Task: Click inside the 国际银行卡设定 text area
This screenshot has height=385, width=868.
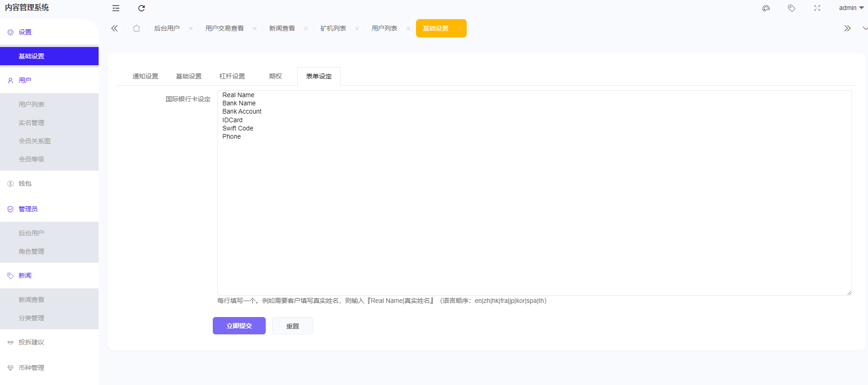Action: point(534,205)
